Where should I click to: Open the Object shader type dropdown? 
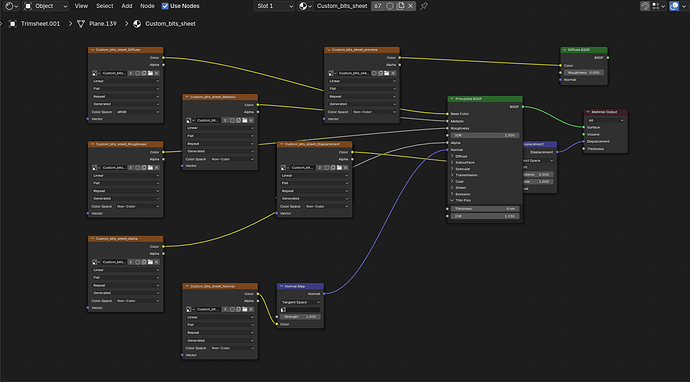point(46,6)
